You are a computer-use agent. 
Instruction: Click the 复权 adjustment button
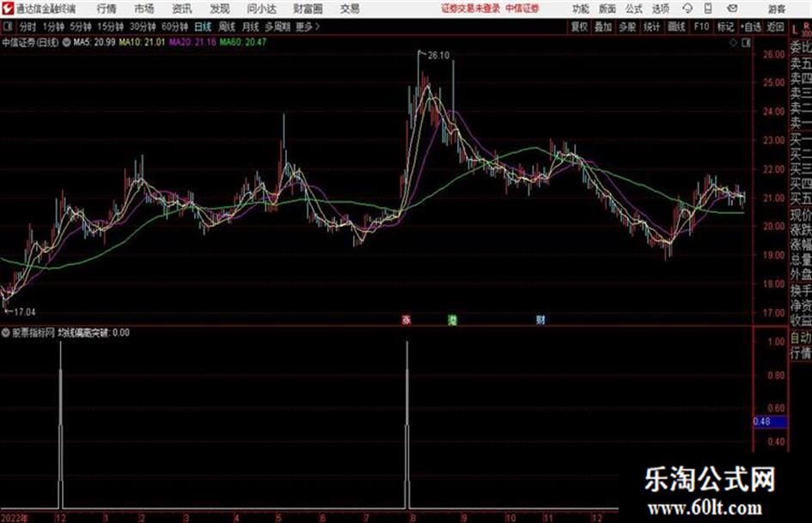tap(579, 27)
